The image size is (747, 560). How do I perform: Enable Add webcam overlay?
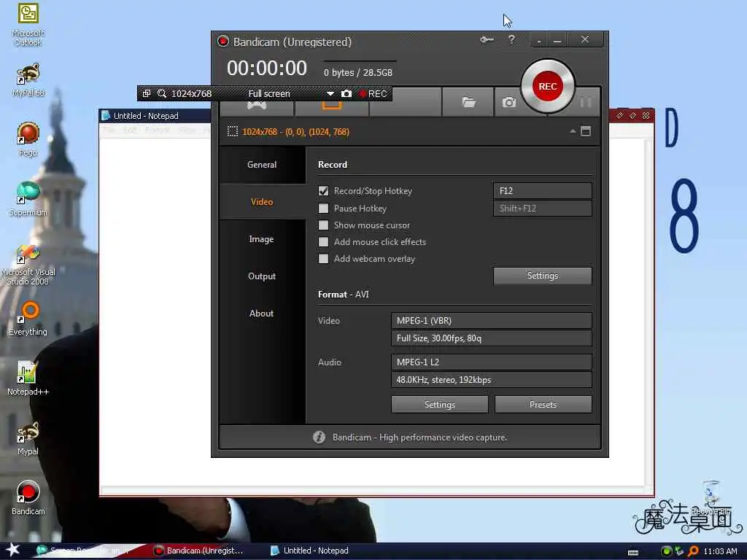click(x=323, y=259)
